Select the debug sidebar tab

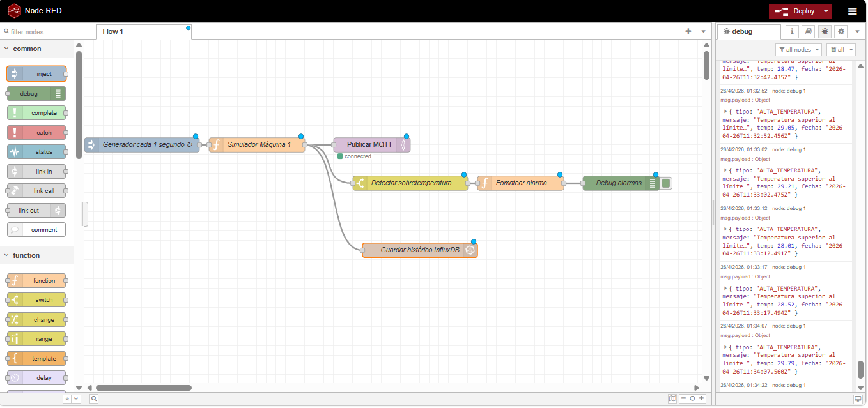[748, 31]
